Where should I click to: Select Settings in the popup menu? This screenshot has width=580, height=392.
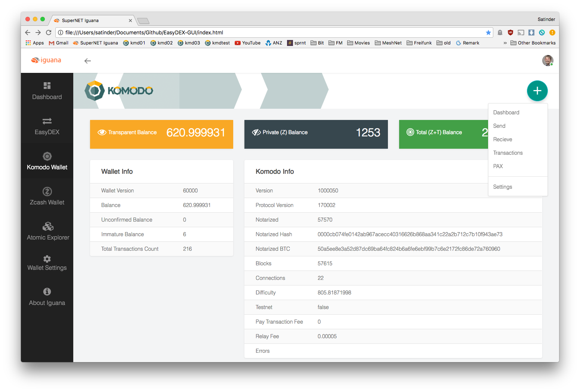click(x=518, y=187)
